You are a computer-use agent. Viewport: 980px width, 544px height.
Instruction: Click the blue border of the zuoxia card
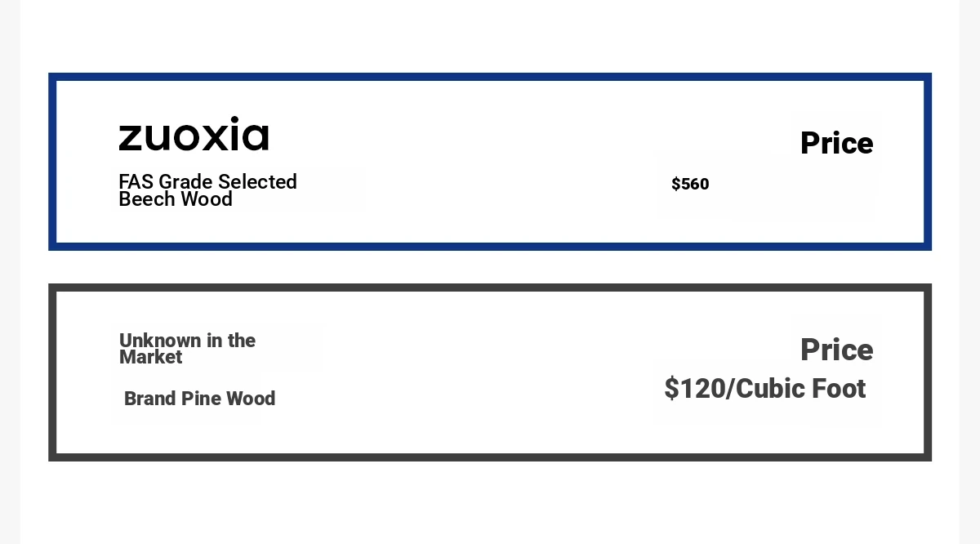click(x=490, y=77)
